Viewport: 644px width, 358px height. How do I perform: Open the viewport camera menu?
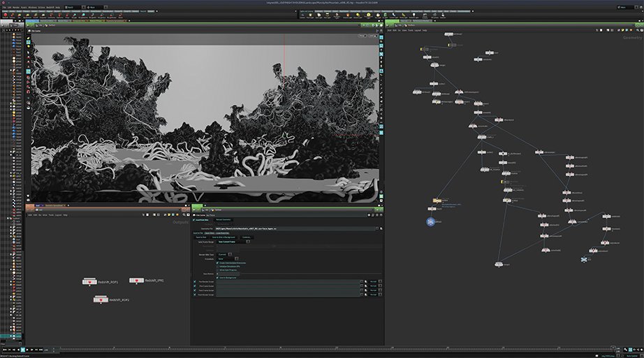coord(373,36)
